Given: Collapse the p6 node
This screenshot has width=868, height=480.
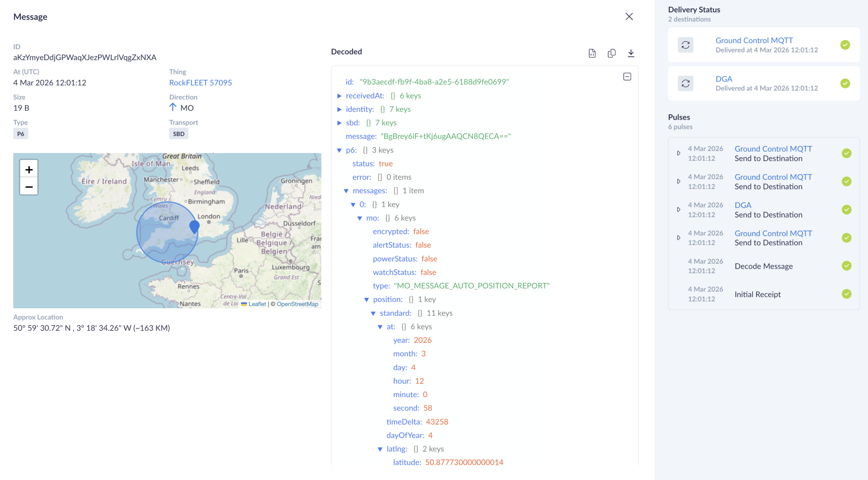Looking at the screenshot, I should pos(339,150).
